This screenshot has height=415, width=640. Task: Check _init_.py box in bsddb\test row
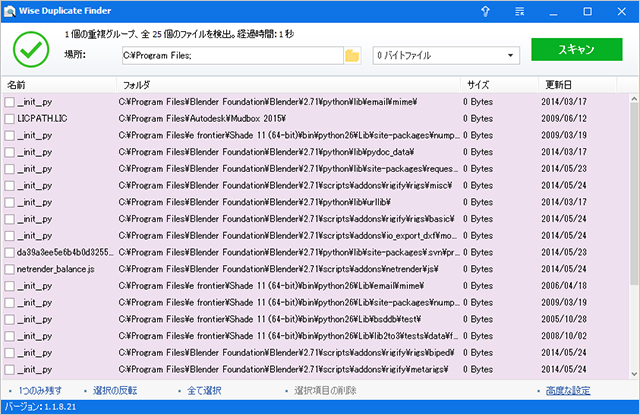point(9,320)
